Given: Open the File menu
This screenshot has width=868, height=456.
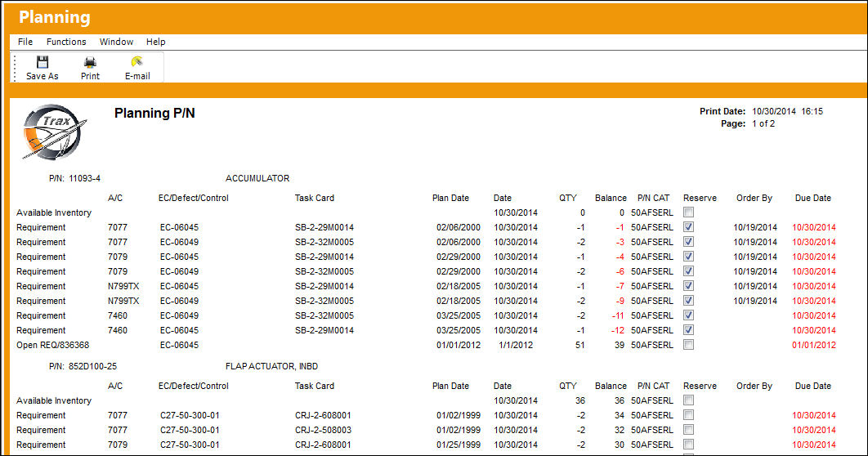Looking at the screenshot, I should click(25, 42).
